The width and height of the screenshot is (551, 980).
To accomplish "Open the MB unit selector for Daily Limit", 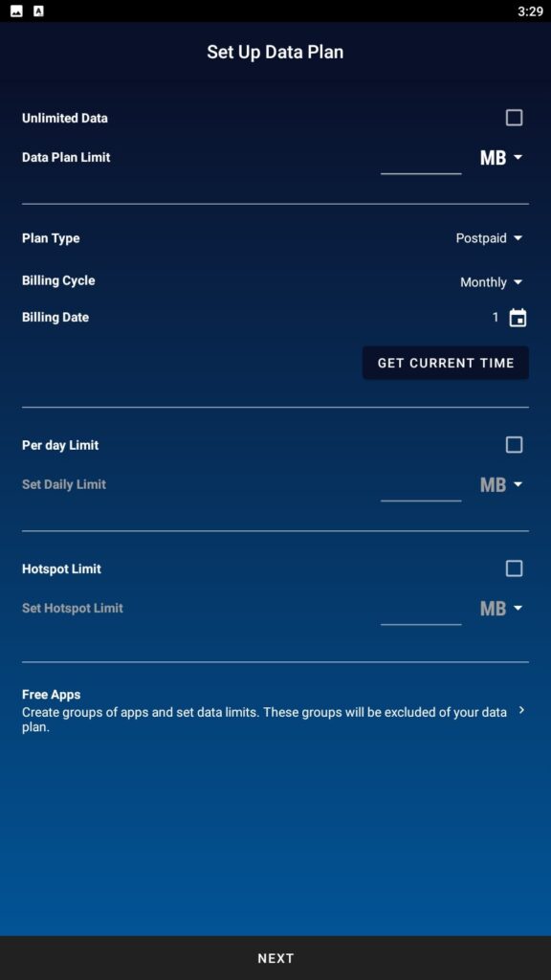I will coord(499,484).
